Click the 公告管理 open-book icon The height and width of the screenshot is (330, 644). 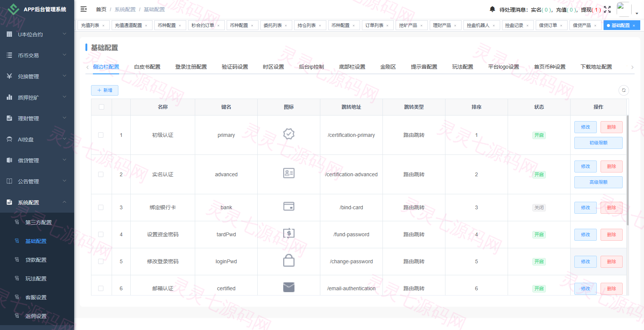9,181
